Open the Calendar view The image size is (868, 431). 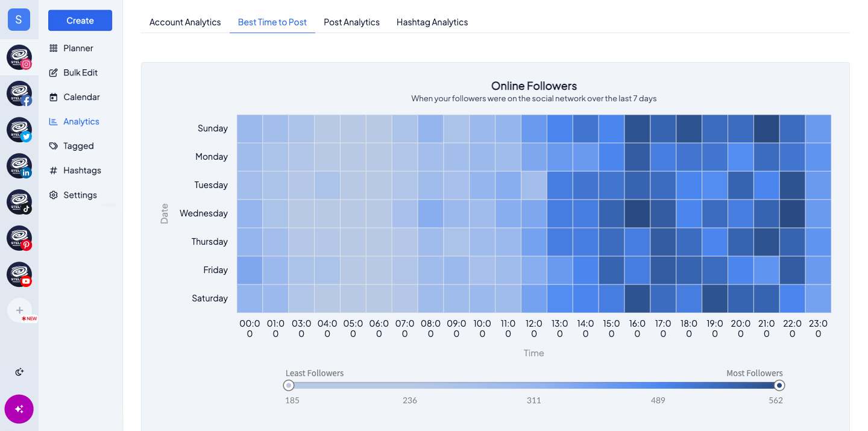point(81,96)
